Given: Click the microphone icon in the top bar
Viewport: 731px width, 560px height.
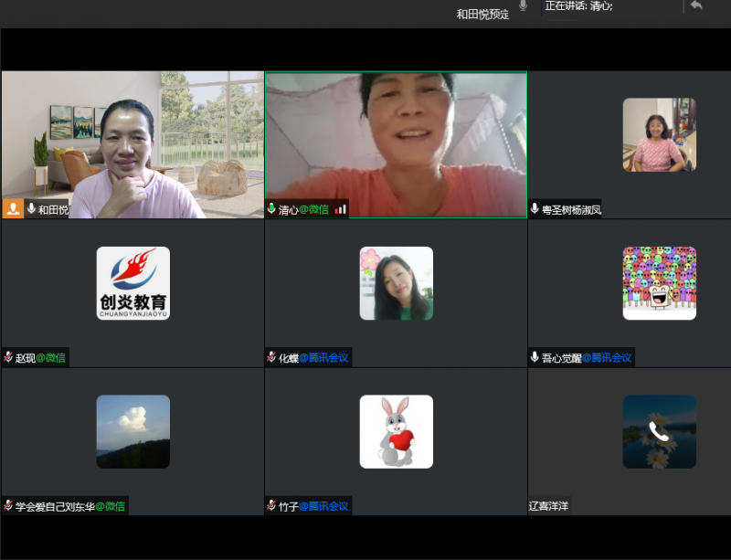Looking at the screenshot, I should [x=524, y=6].
